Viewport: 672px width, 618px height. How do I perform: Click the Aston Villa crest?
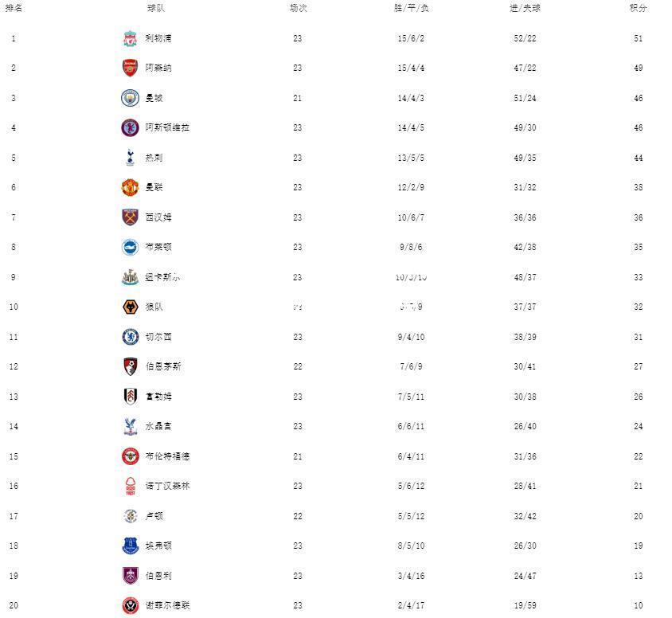pyautogui.click(x=130, y=127)
